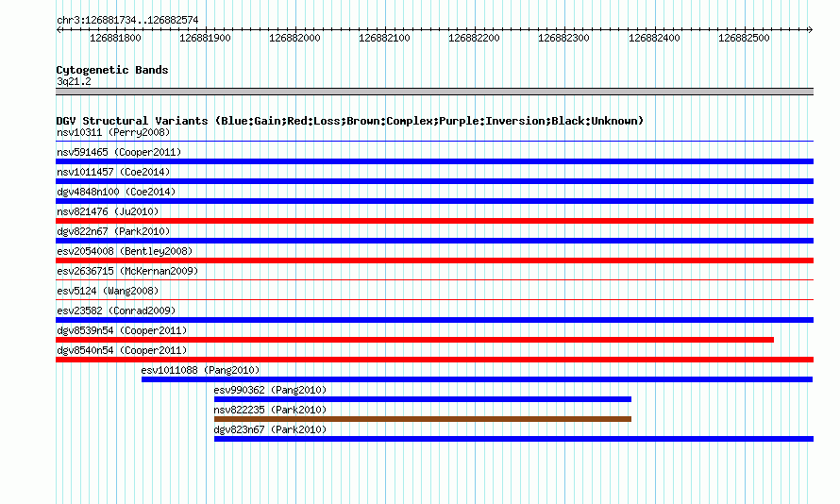The image size is (840, 504).
Task: Click the dgv822n67 (Park2010) label
Action: (x=113, y=231)
